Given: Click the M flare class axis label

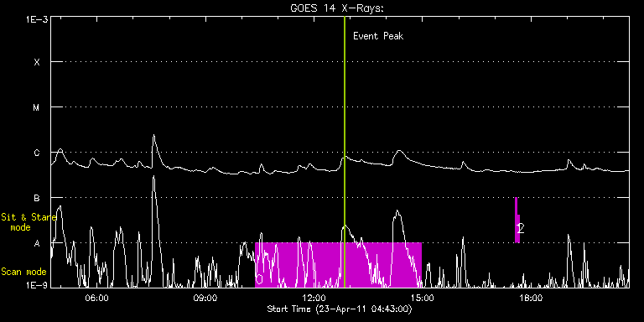Looking at the screenshot, I should tap(37, 107).
